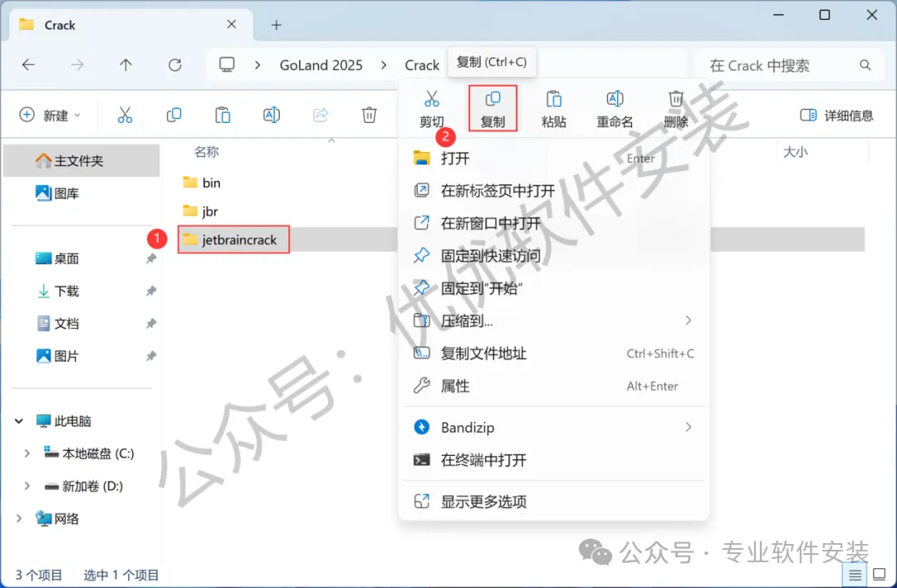Choose 固定到快速访问

(554, 256)
